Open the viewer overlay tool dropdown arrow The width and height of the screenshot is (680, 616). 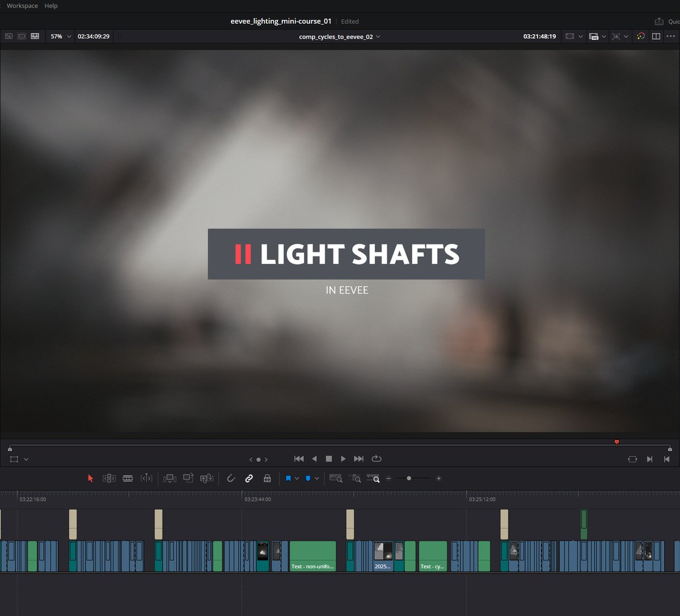click(26, 459)
